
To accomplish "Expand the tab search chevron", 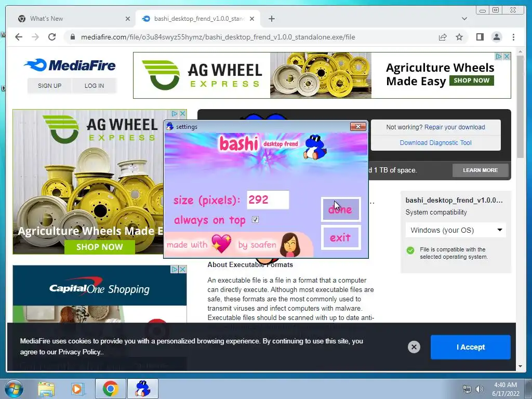I will (x=464, y=19).
